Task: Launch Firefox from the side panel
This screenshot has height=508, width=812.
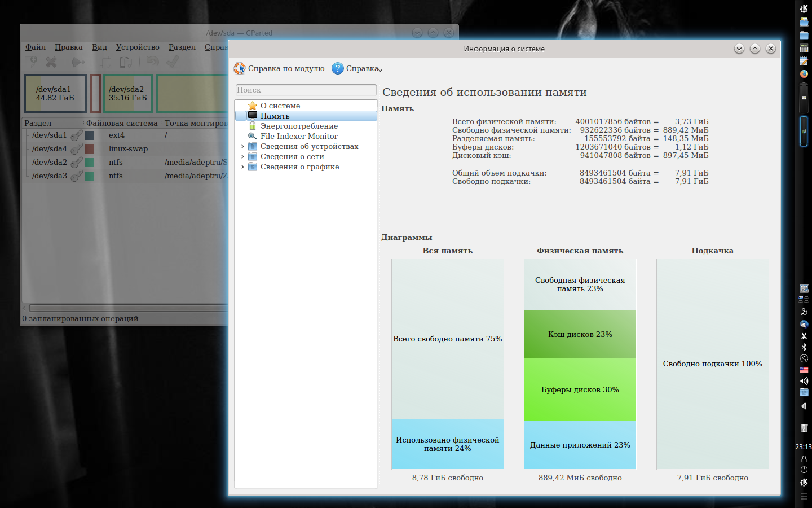Action: (804, 73)
